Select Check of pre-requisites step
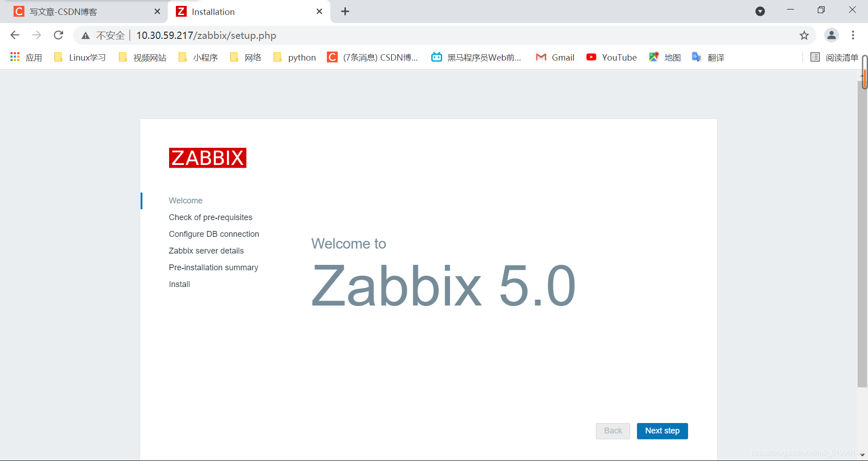Screen dimensions: 868x461 point(211,217)
